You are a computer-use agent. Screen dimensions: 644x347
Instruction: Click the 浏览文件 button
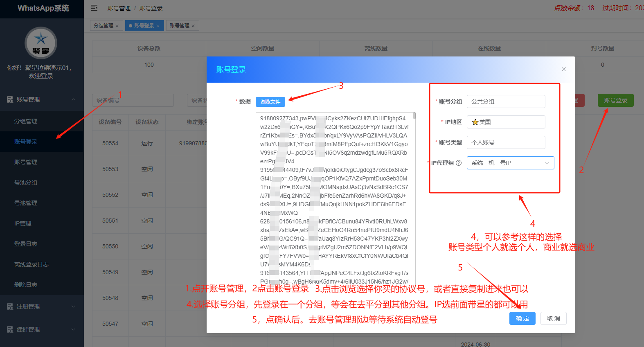270,102
